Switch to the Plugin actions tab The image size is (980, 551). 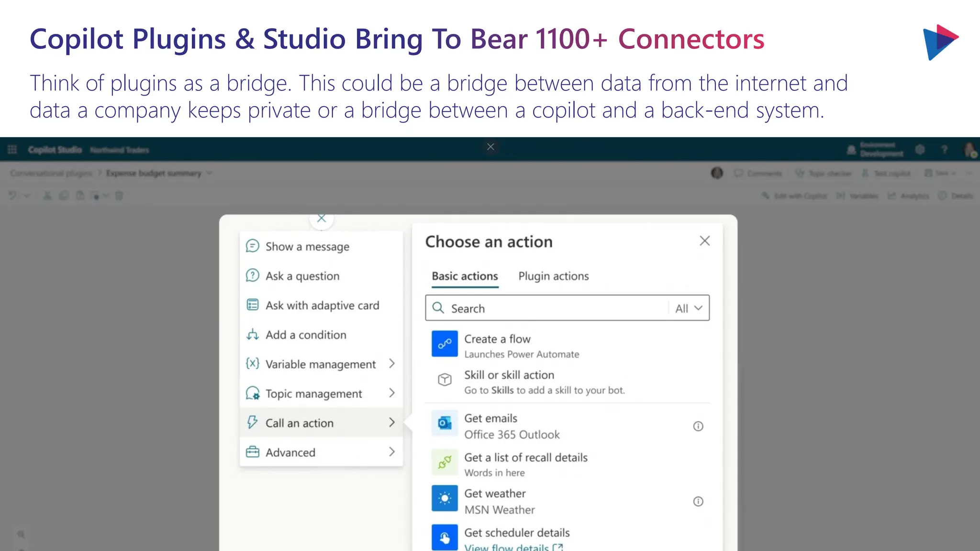coord(553,276)
